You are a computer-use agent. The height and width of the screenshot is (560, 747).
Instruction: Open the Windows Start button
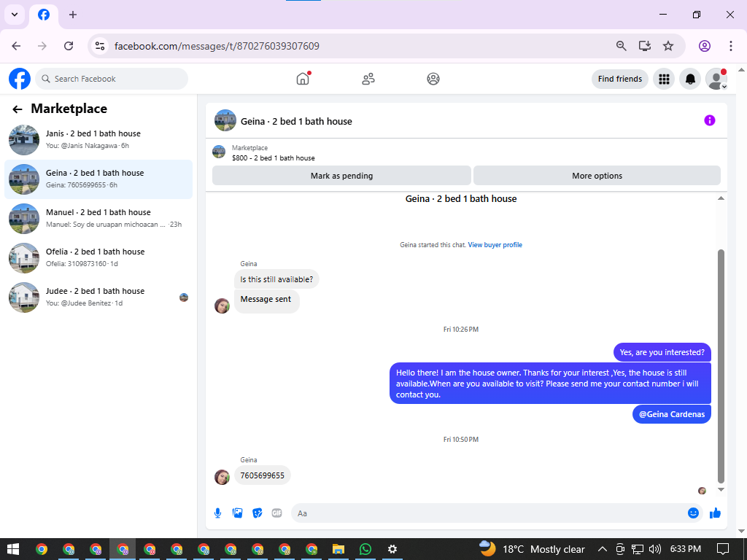coord(13,549)
